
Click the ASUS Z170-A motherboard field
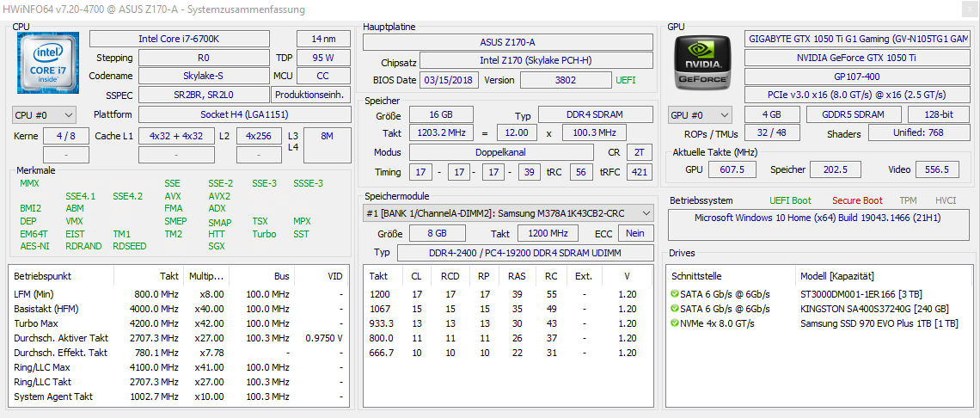coord(508,42)
